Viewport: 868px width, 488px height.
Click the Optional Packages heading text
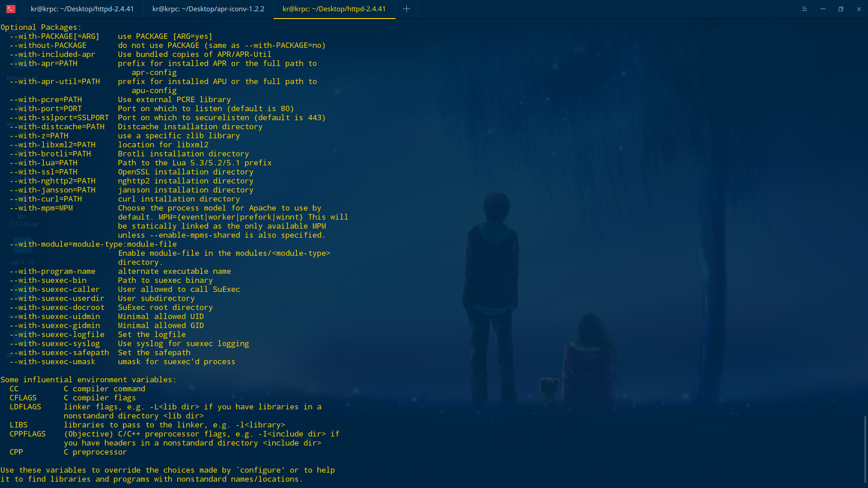tap(41, 27)
